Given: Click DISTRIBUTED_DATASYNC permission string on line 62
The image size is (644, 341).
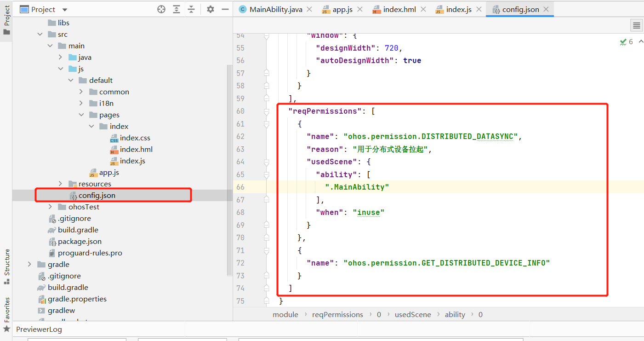Looking at the screenshot, I should tap(431, 136).
